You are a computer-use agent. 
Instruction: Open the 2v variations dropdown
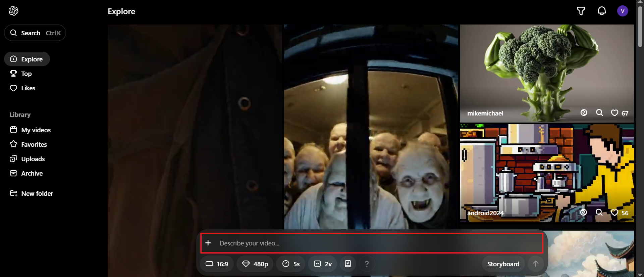pos(323,264)
